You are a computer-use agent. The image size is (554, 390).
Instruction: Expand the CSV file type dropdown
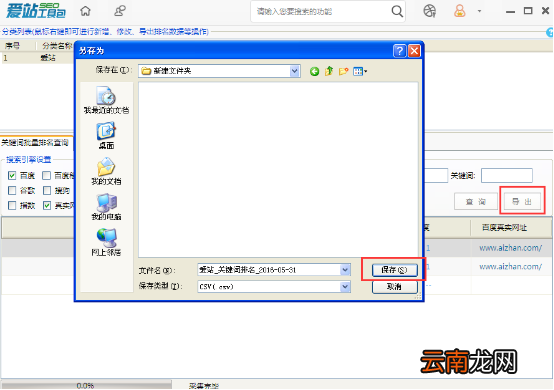coord(345,286)
